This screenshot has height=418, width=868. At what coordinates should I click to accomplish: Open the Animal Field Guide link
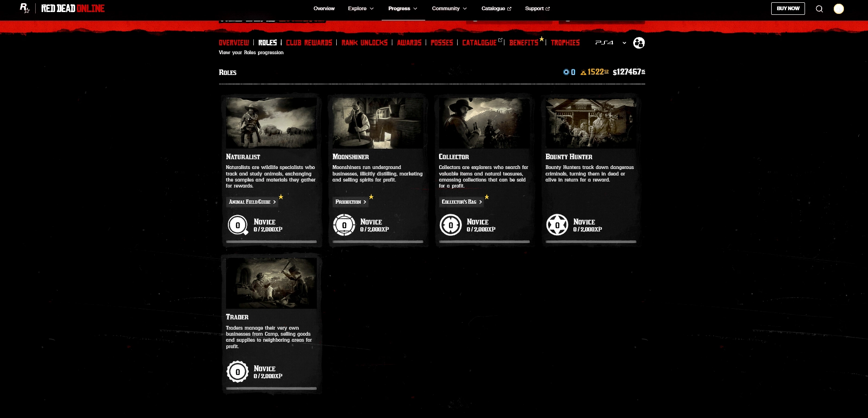click(x=252, y=202)
